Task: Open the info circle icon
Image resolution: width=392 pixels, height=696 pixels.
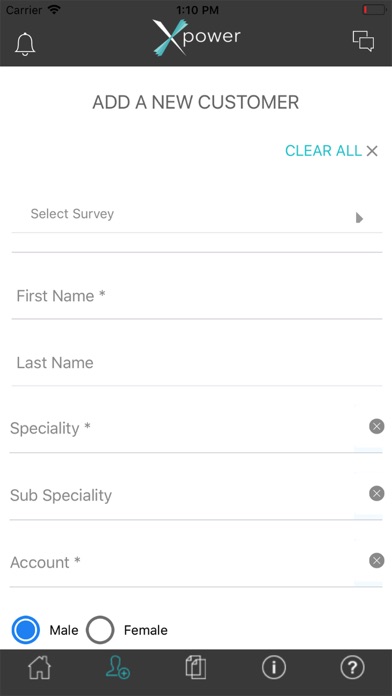Action: pyautogui.click(x=274, y=667)
